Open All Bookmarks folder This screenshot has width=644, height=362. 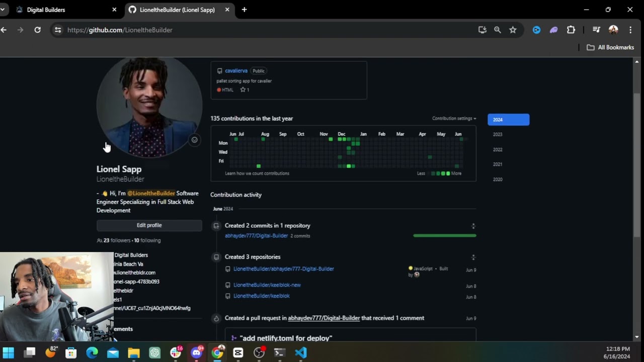(x=610, y=47)
